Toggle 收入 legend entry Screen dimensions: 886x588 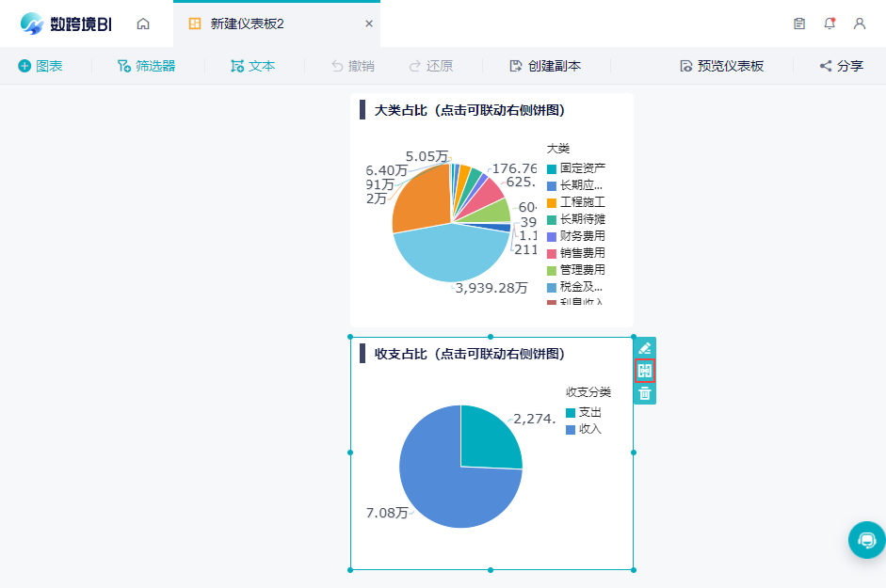584,429
